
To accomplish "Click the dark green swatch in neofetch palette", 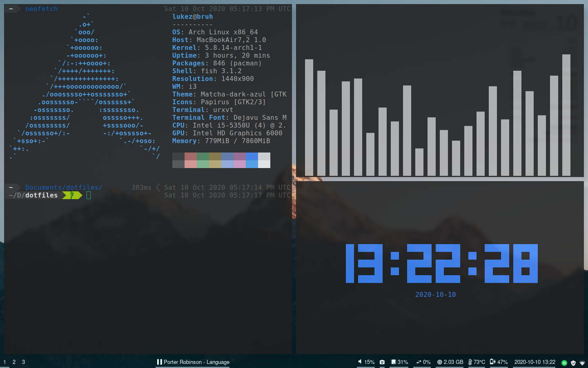I will pyautogui.click(x=203, y=156).
